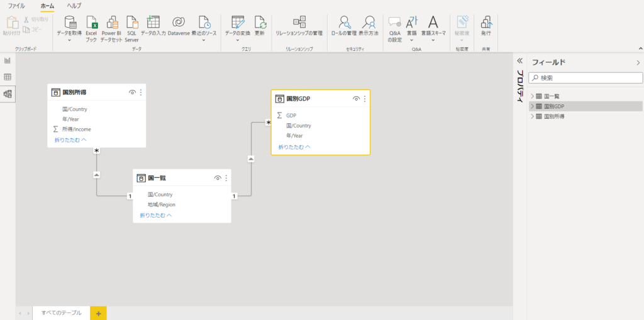Toggle visibility of 国別所得 table
The height and width of the screenshot is (320, 644).
(x=132, y=92)
